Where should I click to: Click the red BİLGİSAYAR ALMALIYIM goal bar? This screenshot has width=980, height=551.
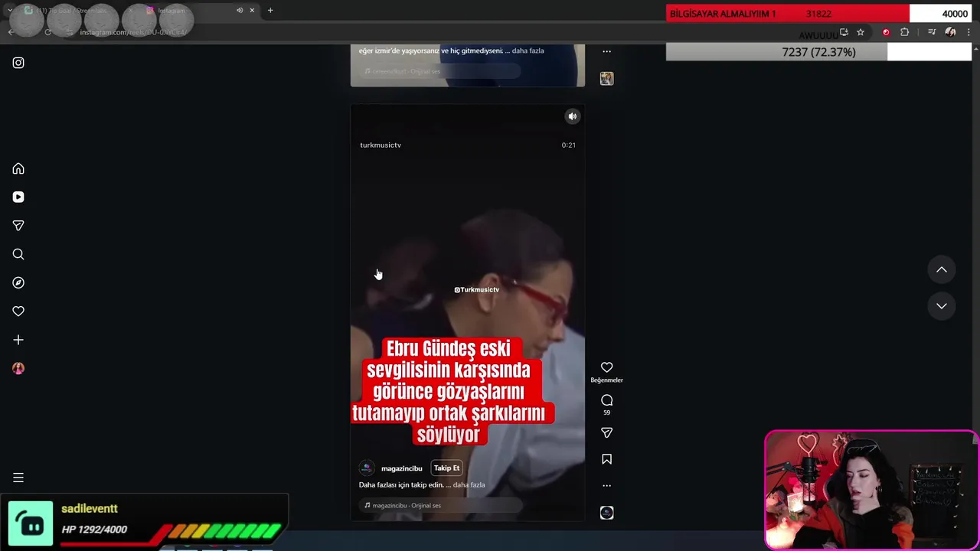tap(788, 14)
